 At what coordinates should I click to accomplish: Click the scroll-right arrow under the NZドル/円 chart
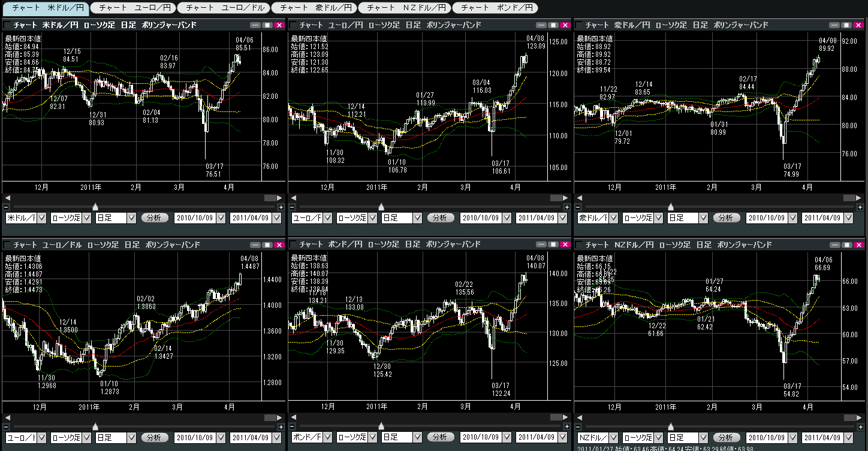(858, 417)
